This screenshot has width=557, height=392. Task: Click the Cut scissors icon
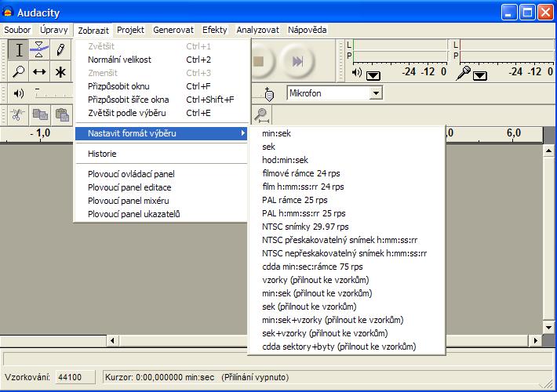[16, 114]
